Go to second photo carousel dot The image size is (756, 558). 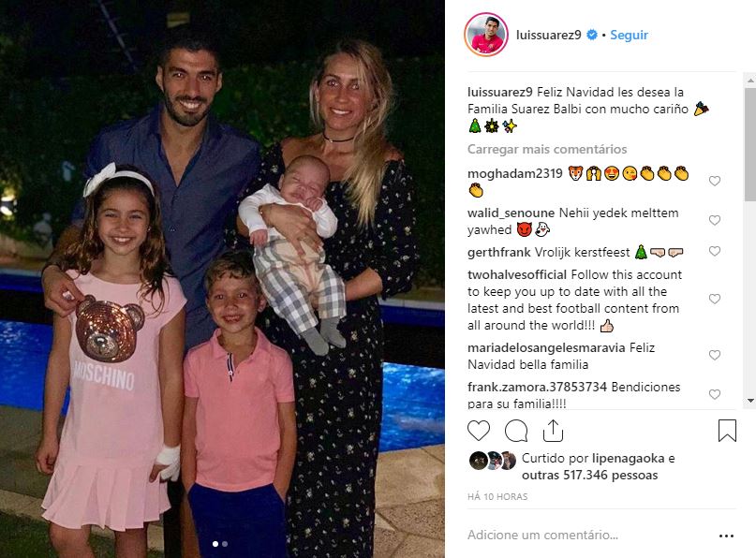pos(225,544)
